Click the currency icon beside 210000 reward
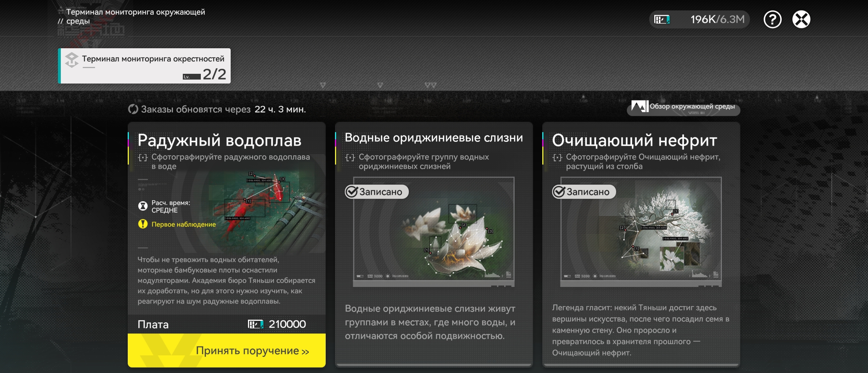This screenshot has width=868, height=373. pos(256,324)
